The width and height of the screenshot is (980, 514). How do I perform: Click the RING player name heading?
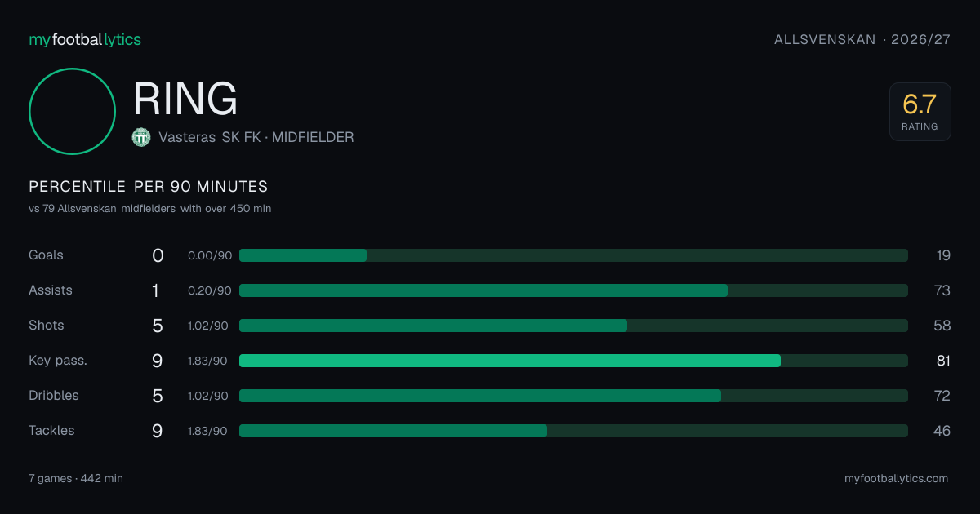[x=185, y=99]
